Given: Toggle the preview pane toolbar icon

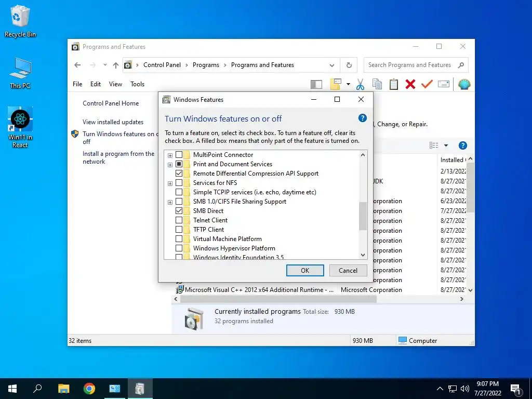Looking at the screenshot, I should pyautogui.click(x=316, y=84).
